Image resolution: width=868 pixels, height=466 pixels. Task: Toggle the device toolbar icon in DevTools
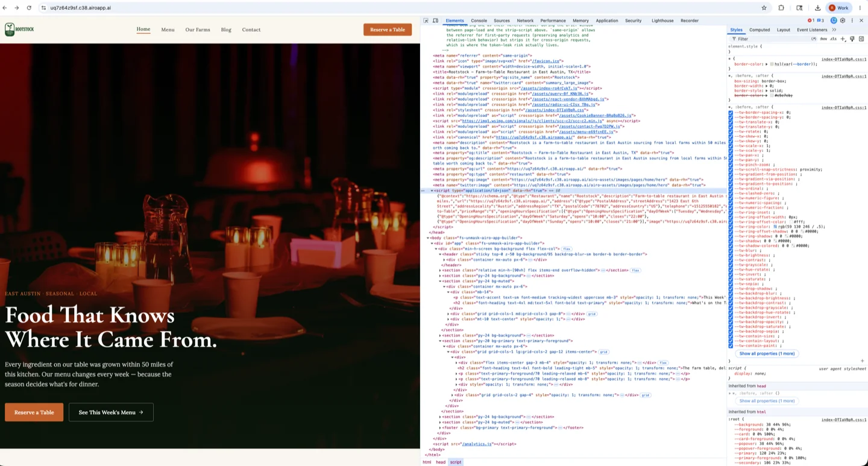tap(435, 20)
